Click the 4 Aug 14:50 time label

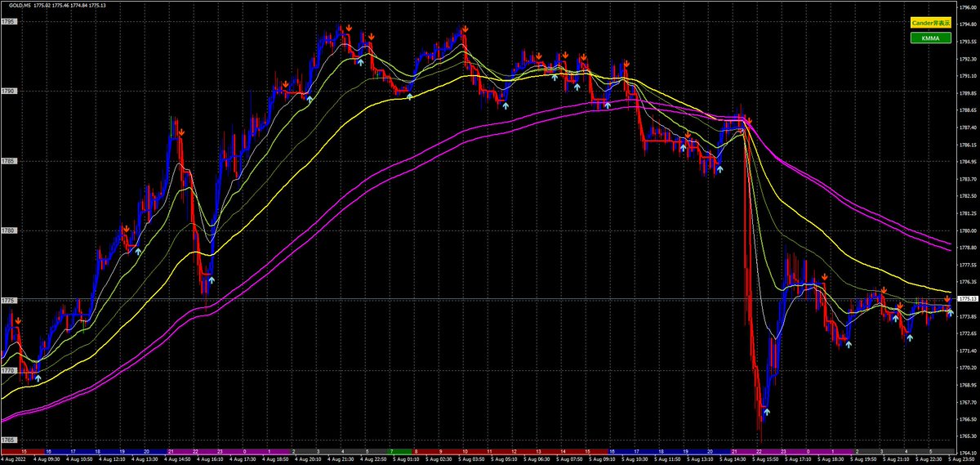179,461
